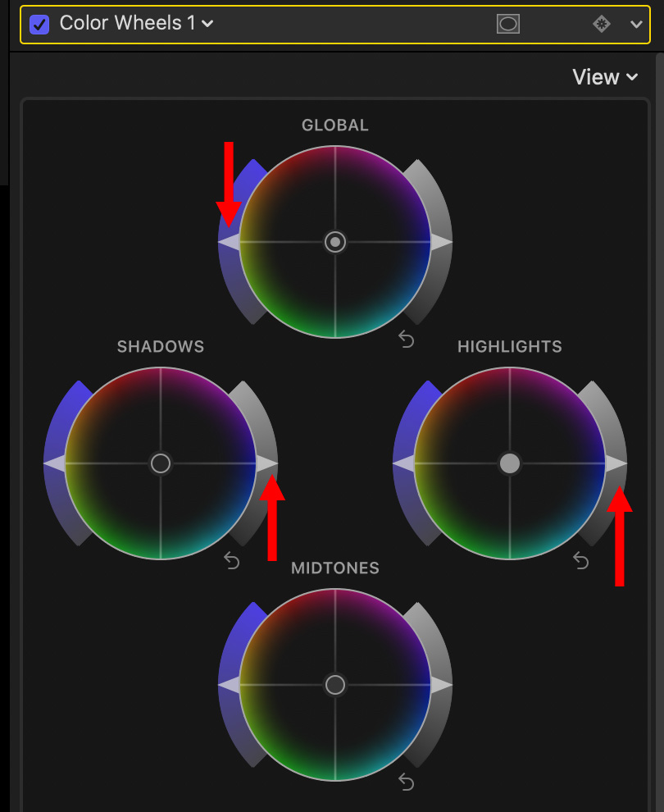Click the shape mask icon
The height and width of the screenshot is (812, 664).
tap(507, 24)
